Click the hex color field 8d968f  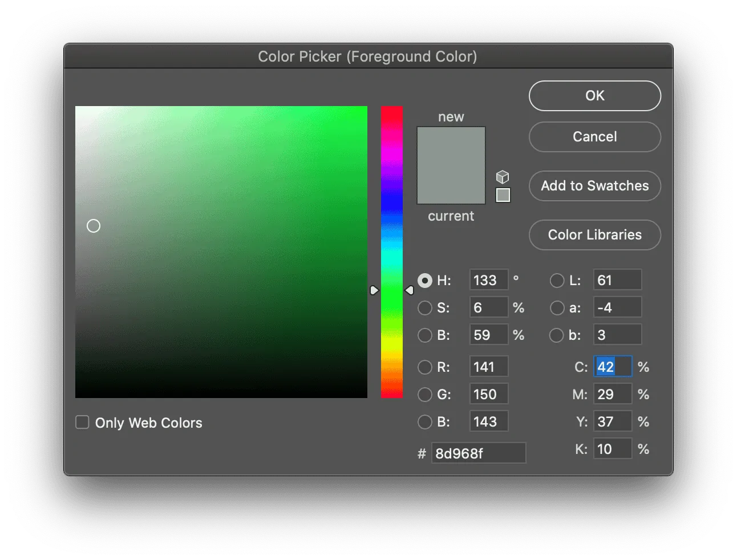click(479, 453)
